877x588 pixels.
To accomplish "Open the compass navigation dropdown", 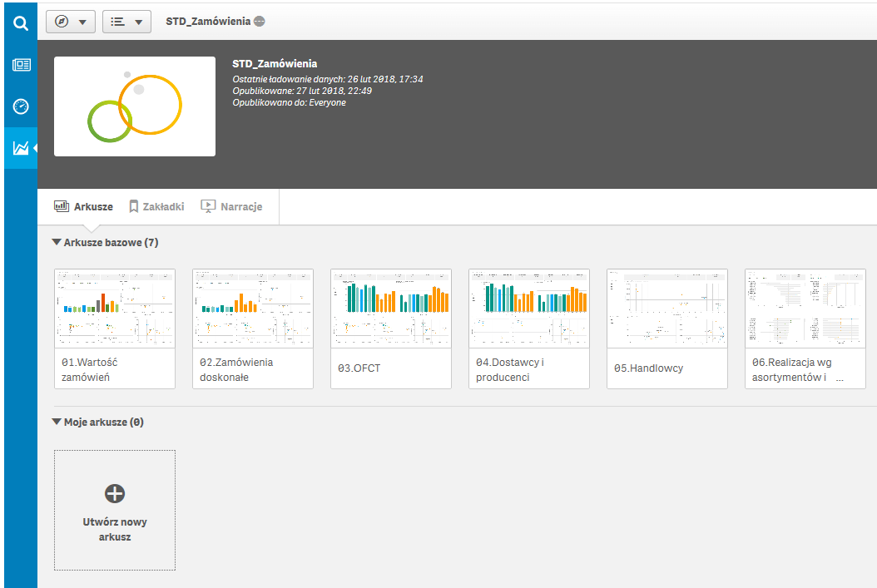I will point(71,22).
